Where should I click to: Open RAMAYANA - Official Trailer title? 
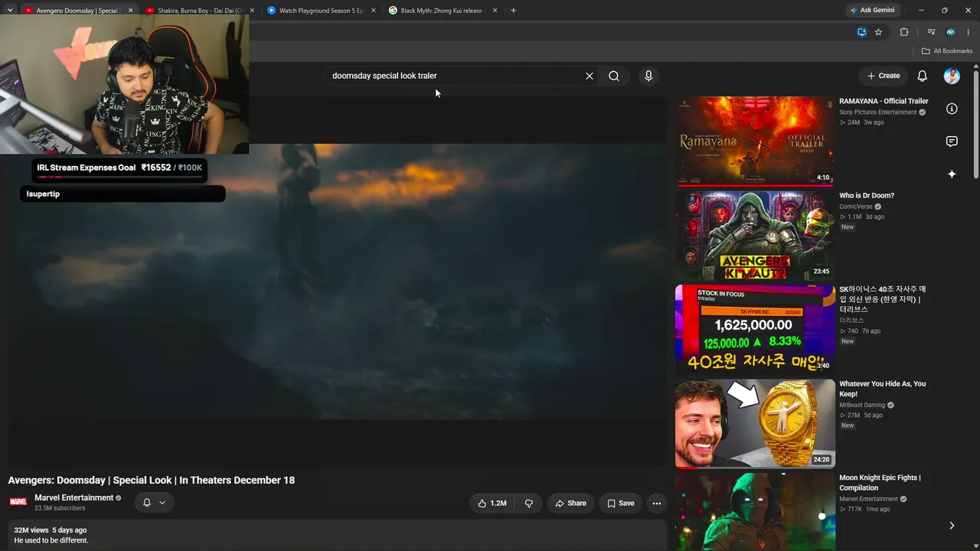[884, 101]
